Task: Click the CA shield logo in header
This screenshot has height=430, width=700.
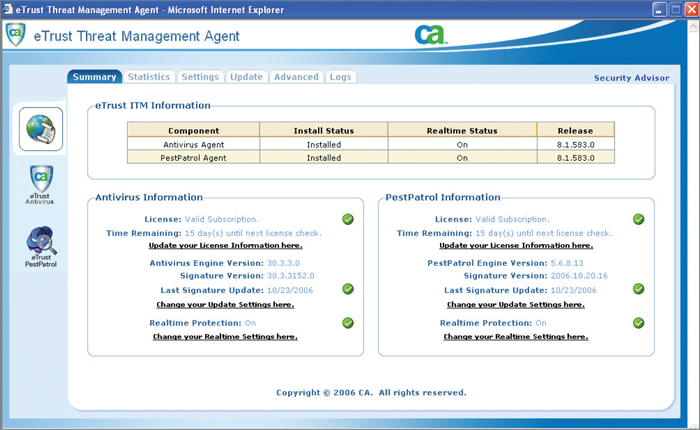Action: click(15, 34)
